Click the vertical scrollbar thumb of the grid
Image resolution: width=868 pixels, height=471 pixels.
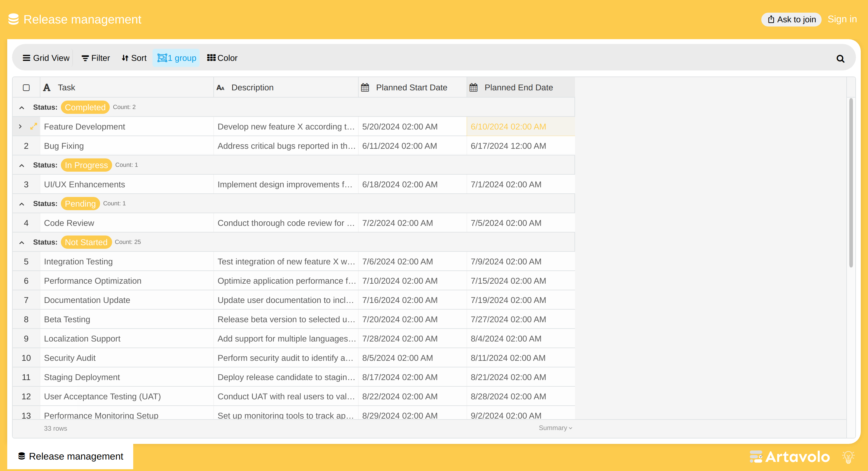tap(851, 183)
